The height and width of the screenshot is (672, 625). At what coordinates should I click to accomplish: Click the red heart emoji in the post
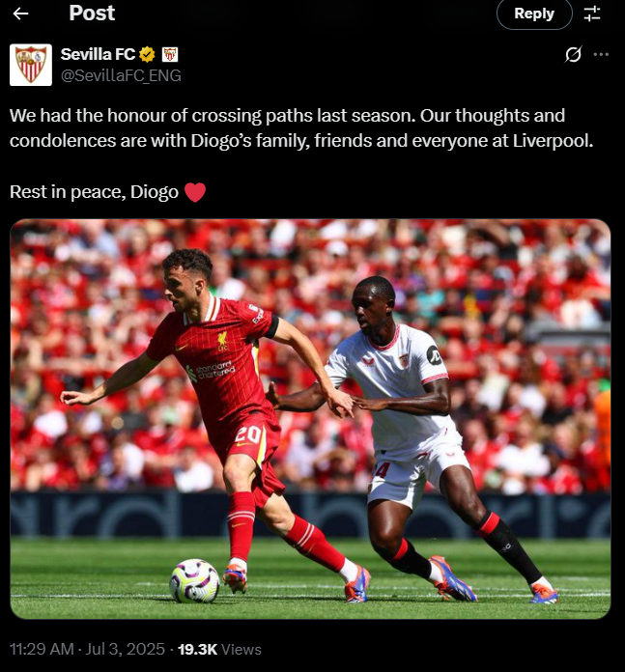pos(195,192)
